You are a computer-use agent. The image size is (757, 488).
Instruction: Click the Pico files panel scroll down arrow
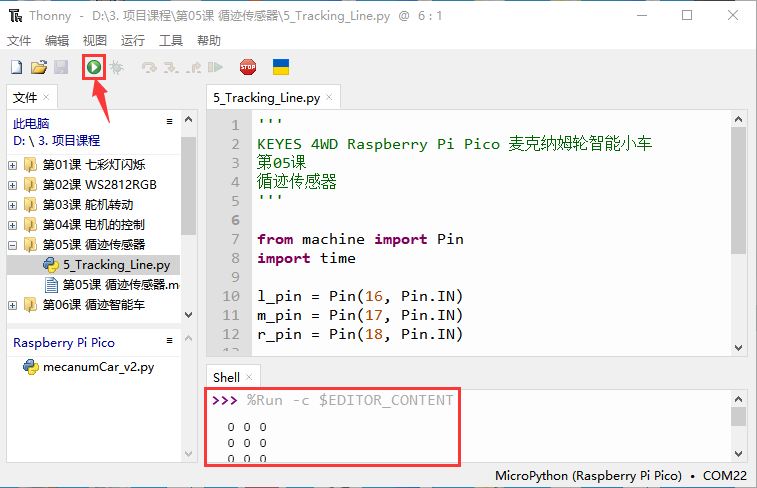tap(189, 454)
